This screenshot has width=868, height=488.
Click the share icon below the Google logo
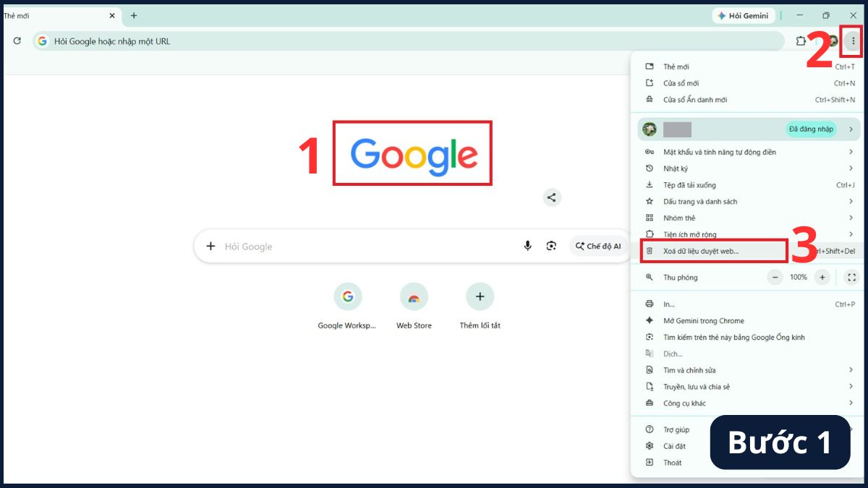[552, 197]
